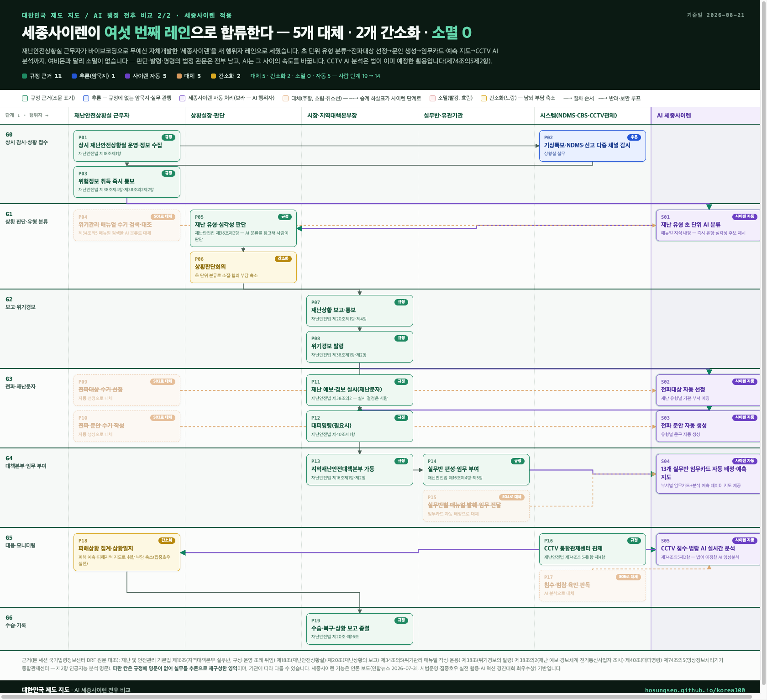The width and height of the screenshot is (767, 700).
Task: Click the S05로 대체 badge on P17
Action: (628, 577)
